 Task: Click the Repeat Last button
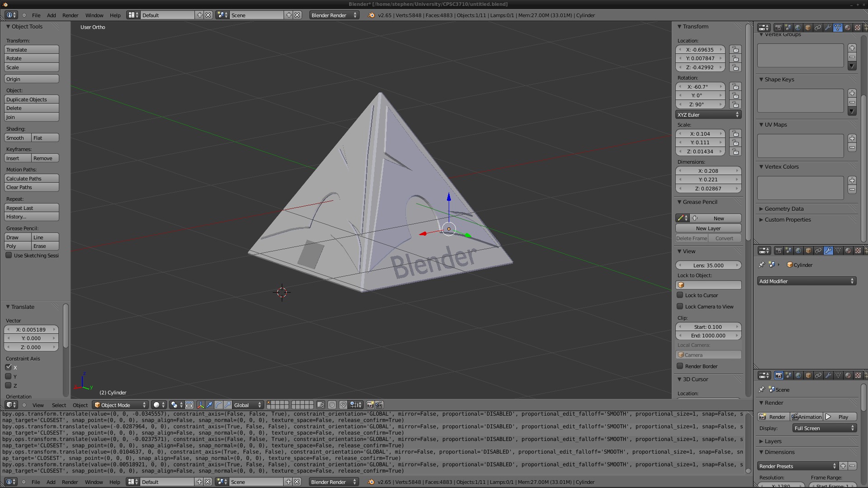(32, 208)
